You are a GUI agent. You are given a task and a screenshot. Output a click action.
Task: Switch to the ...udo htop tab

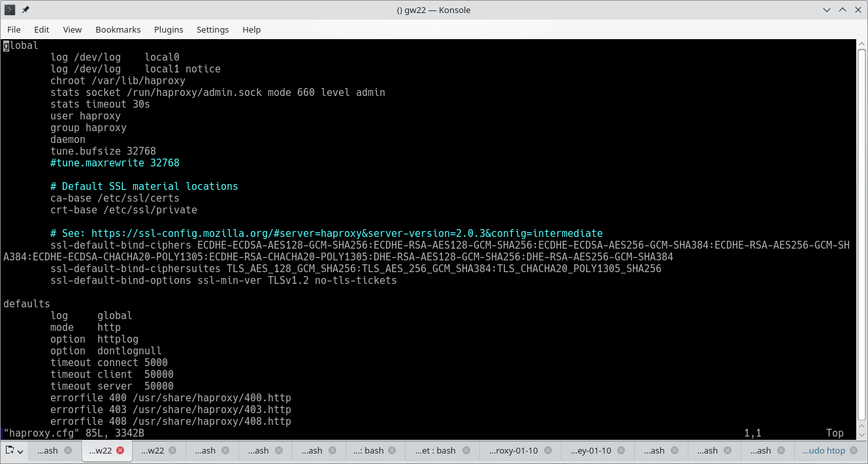[x=824, y=450]
